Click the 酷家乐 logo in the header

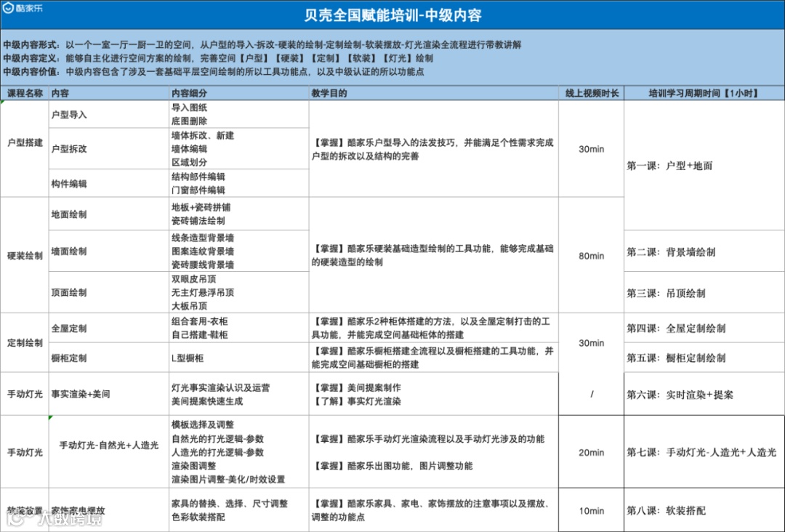pos(23,8)
